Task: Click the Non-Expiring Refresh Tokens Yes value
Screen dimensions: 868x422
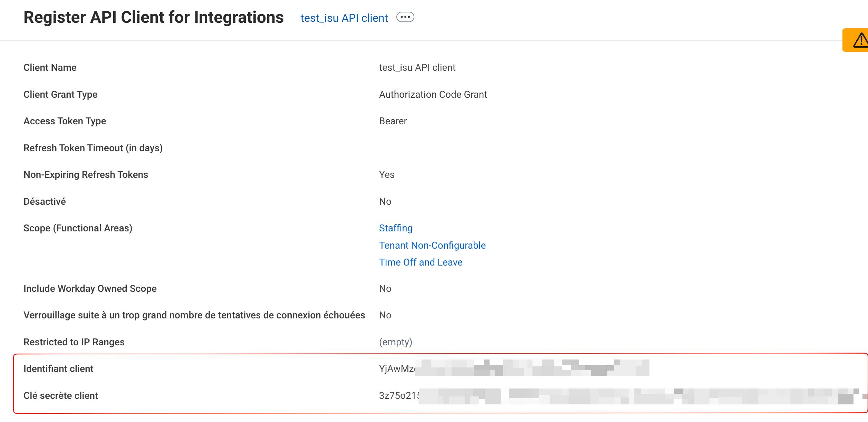Action: click(x=387, y=175)
